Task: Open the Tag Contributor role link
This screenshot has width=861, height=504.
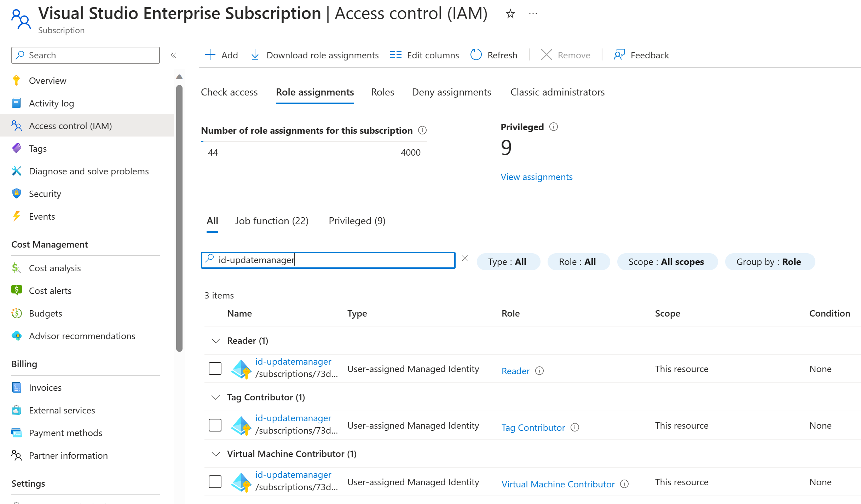Action: point(533,428)
